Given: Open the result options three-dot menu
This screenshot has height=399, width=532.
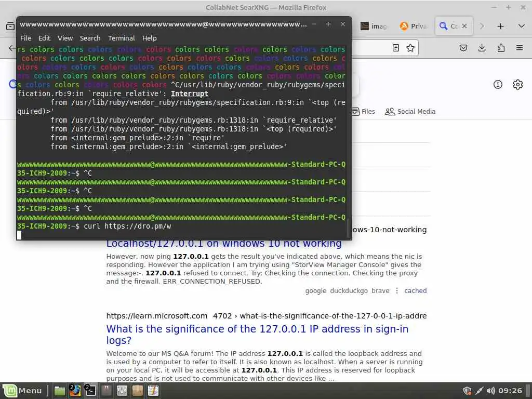Looking at the screenshot, I should pos(397,291).
